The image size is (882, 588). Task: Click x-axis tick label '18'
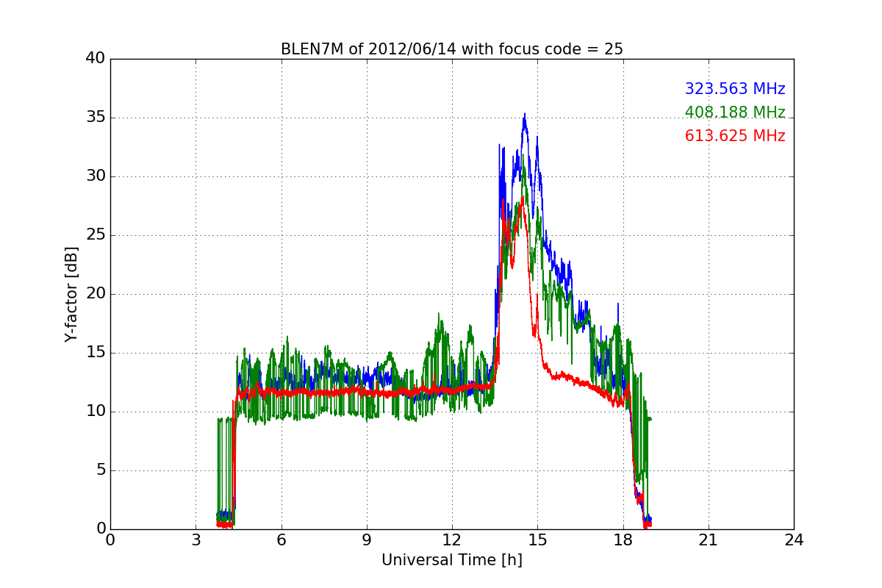[623, 539]
